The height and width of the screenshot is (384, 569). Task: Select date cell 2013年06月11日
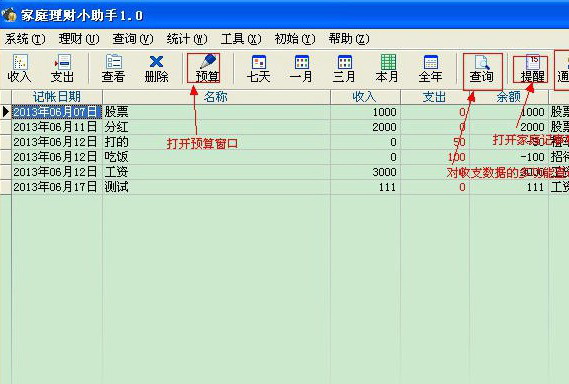point(57,127)
